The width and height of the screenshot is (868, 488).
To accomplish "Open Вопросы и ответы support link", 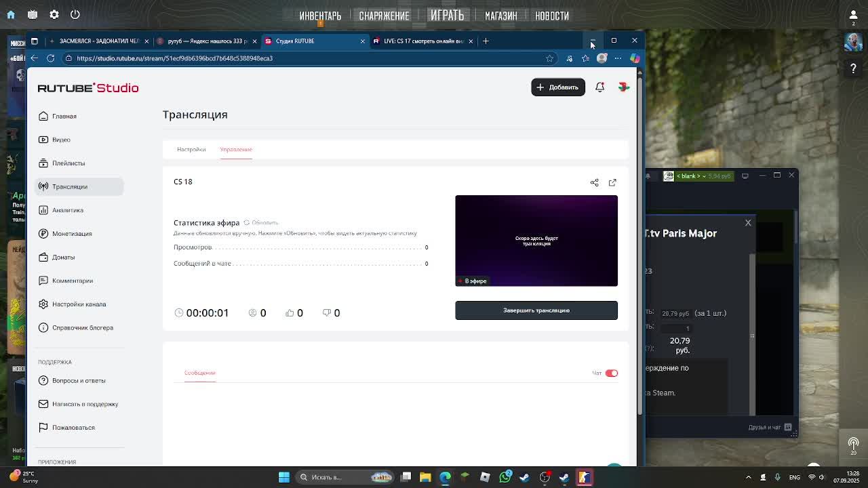I will click(79, 380).
